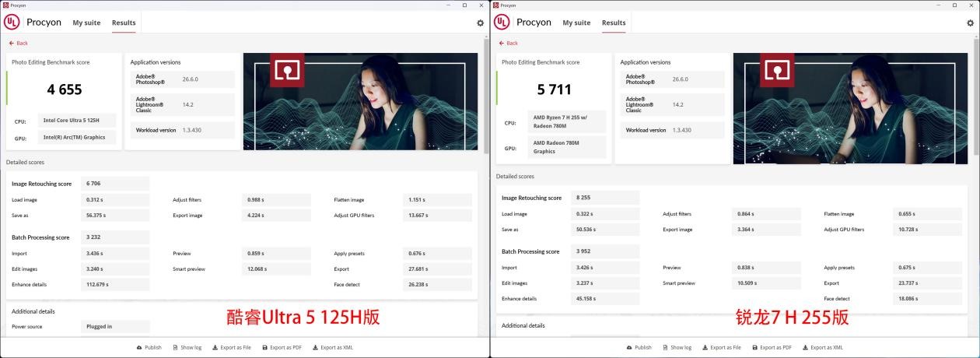
Task: Click AMD Radeon 780M Graphics GPU field
Action: 567,147
